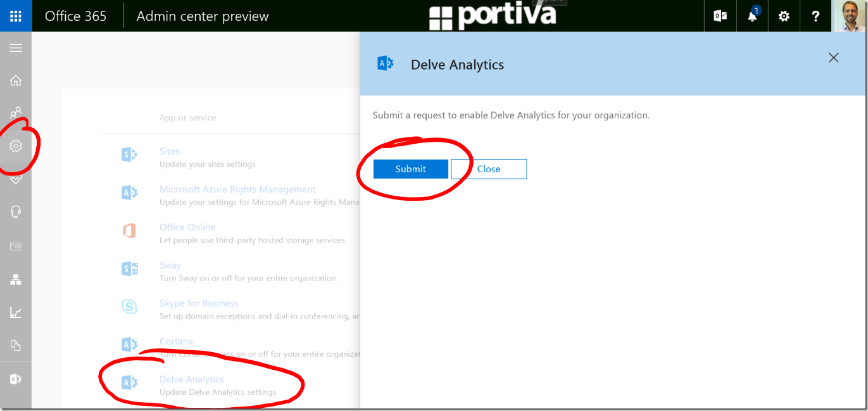Submit the Delve Analytics request
The height and width of the screenshot is (411, 868).
[x=411, y=169]
